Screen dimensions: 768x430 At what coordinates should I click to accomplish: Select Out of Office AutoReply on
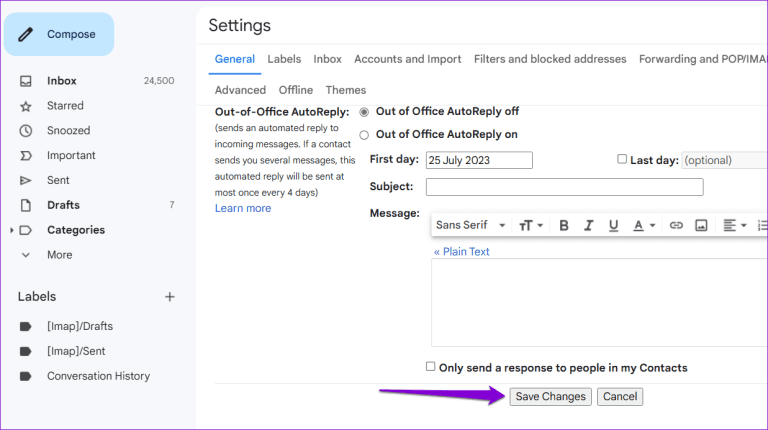tap(364, 135)
